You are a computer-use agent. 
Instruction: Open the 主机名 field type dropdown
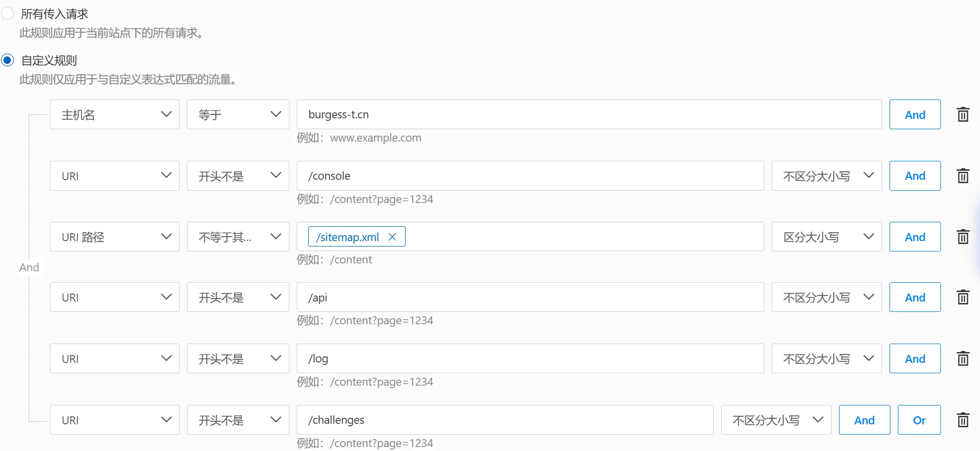click(114, 114)
